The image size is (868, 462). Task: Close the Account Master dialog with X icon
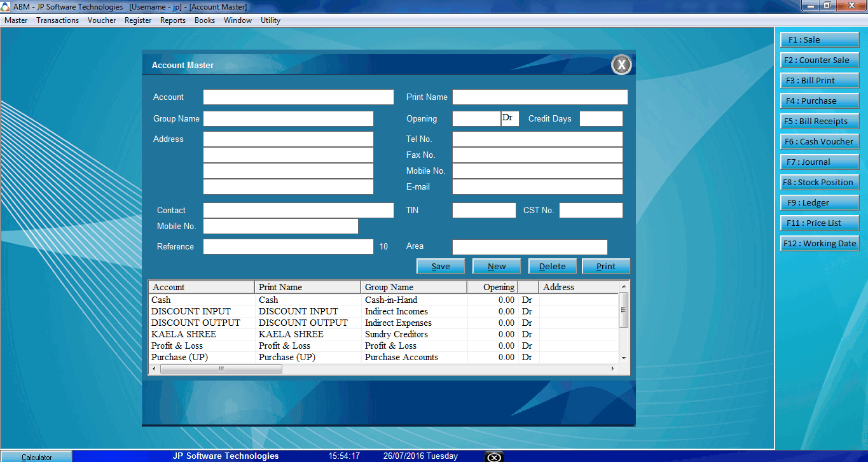(x=621, y=64)
